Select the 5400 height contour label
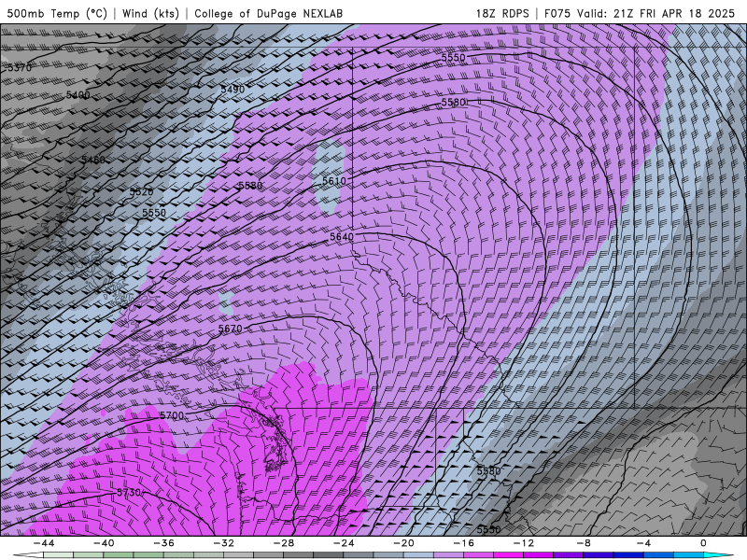Viewport: 747px width, 560px height. tap(78, 95)
